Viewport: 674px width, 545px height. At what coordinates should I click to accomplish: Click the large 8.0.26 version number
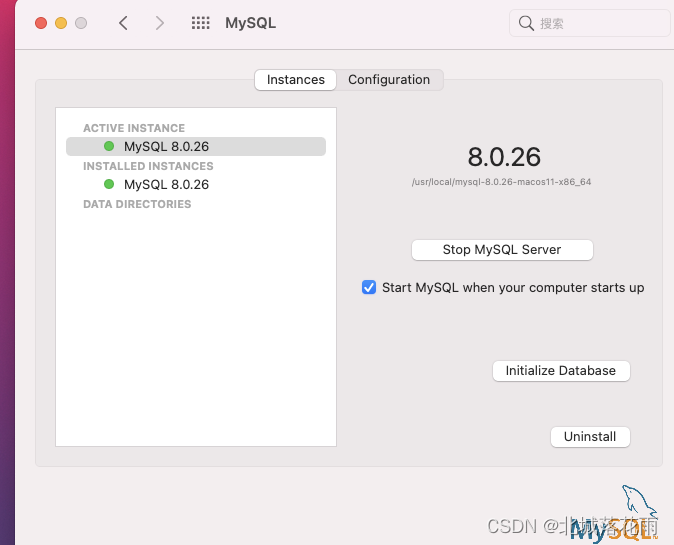coord(504,157)
